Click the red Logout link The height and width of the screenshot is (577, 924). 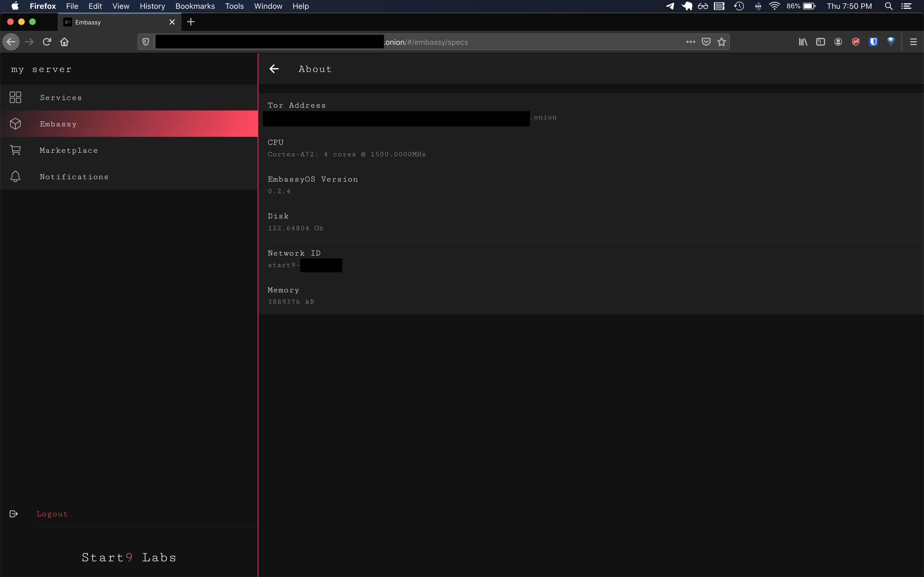click(x=52, y=514)
